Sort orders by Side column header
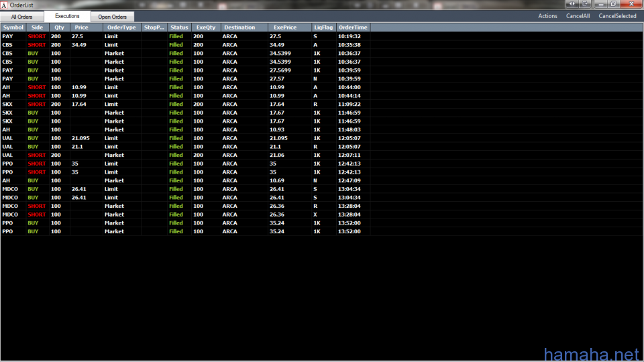The width and height of the screenshot is (644, 362). [x=37, y=27]
